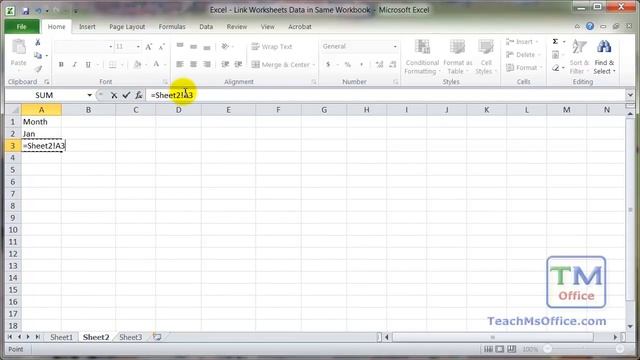Screen dimensions: 640x360
Task: Click Decrease Decimal icon
Action: coord(393,64)
